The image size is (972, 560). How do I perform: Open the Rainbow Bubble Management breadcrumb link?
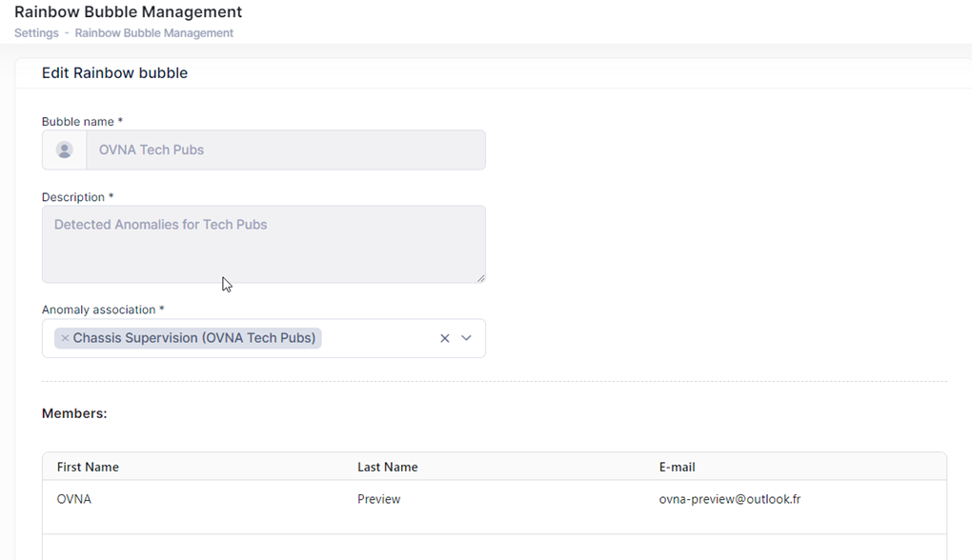click(154, 32)
